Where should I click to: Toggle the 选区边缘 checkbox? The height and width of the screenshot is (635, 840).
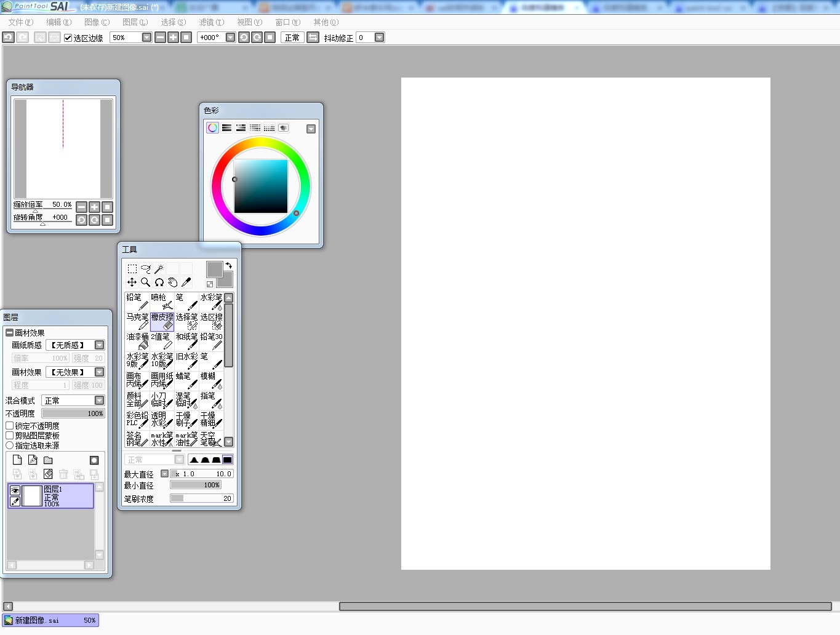click(x=68, y=38)
